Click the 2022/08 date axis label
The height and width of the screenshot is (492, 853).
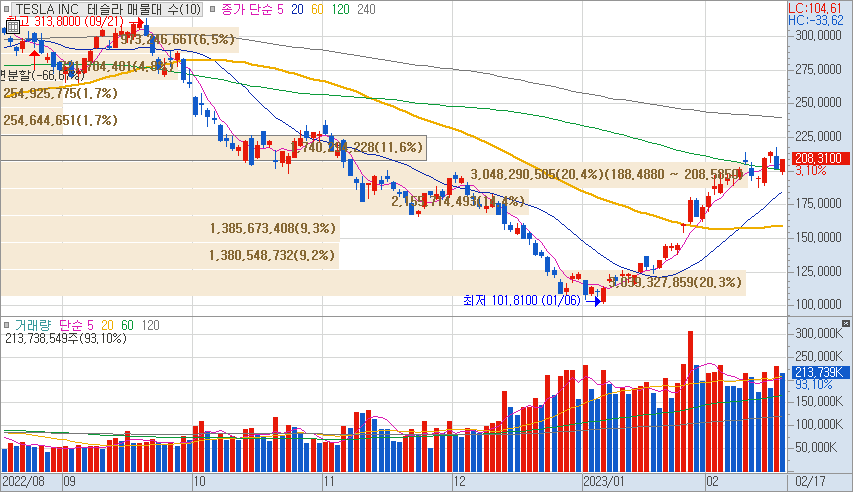point(23,482)
